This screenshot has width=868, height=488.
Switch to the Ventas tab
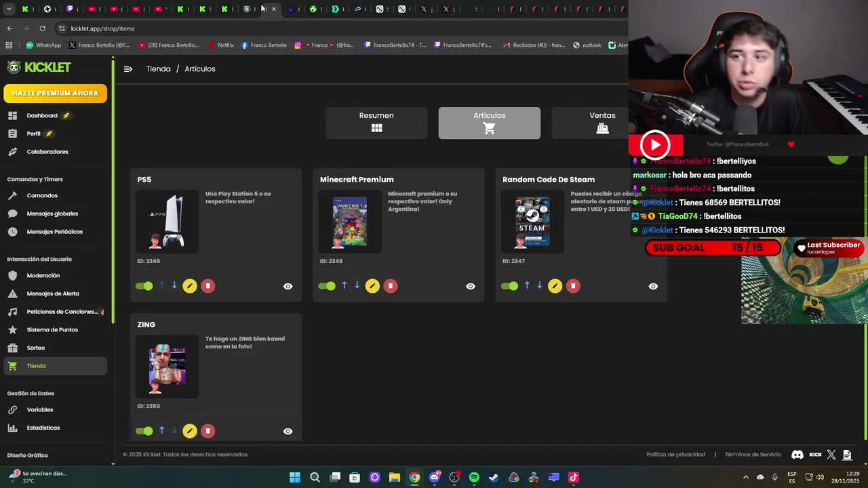(602, 123)
